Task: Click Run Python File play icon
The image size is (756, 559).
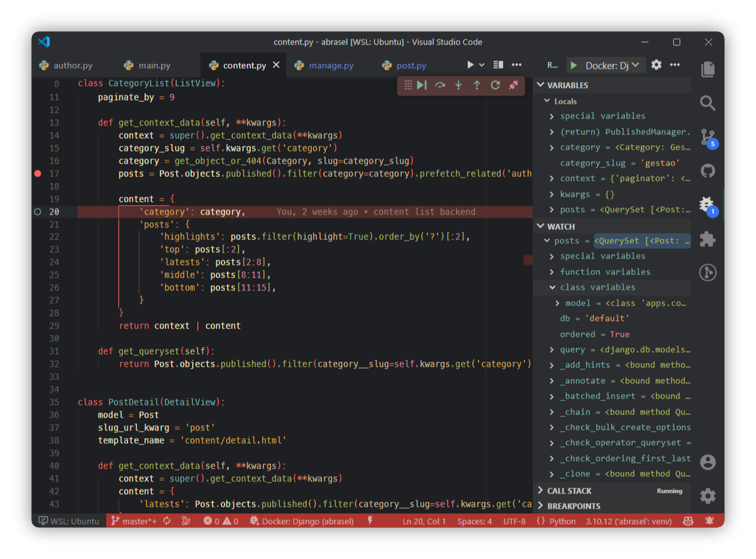Action: pyautogui.click(x=470, y=65)
